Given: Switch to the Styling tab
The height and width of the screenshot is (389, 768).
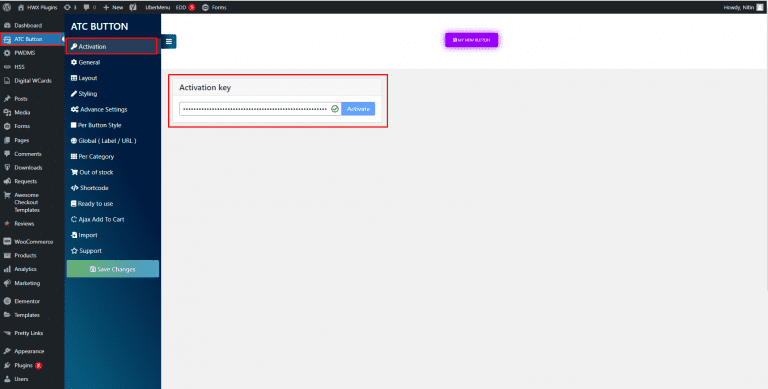Looking at the screenshot, I should tap(84, 94).
